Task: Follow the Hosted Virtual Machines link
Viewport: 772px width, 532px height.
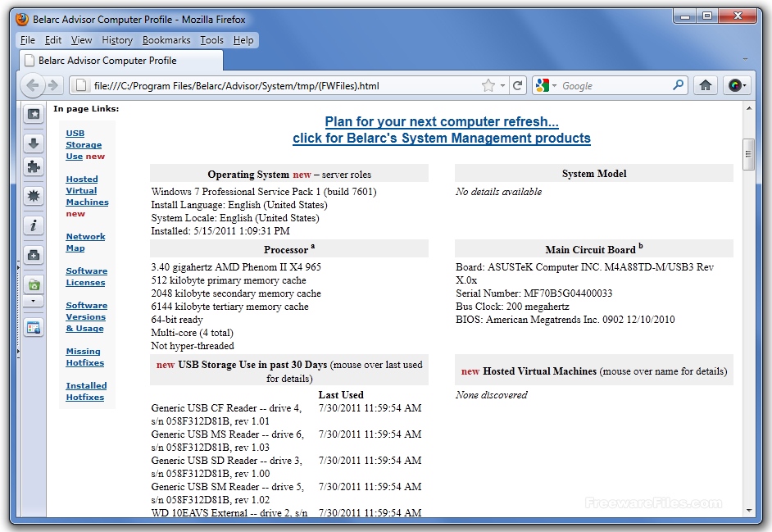Action: pos(87,191)
